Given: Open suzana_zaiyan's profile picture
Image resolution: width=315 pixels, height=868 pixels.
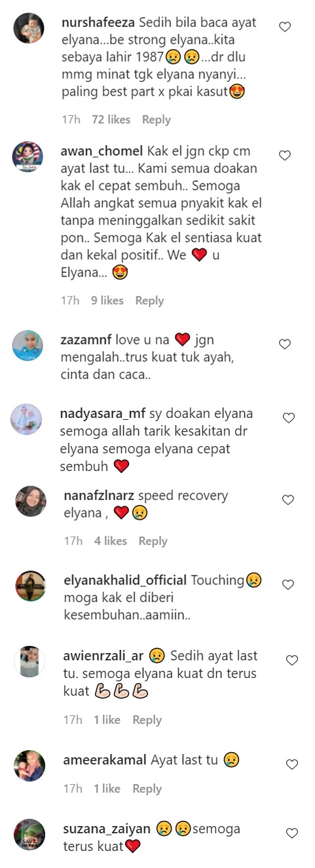Looking at the screenshot, I should click(29, 835).
